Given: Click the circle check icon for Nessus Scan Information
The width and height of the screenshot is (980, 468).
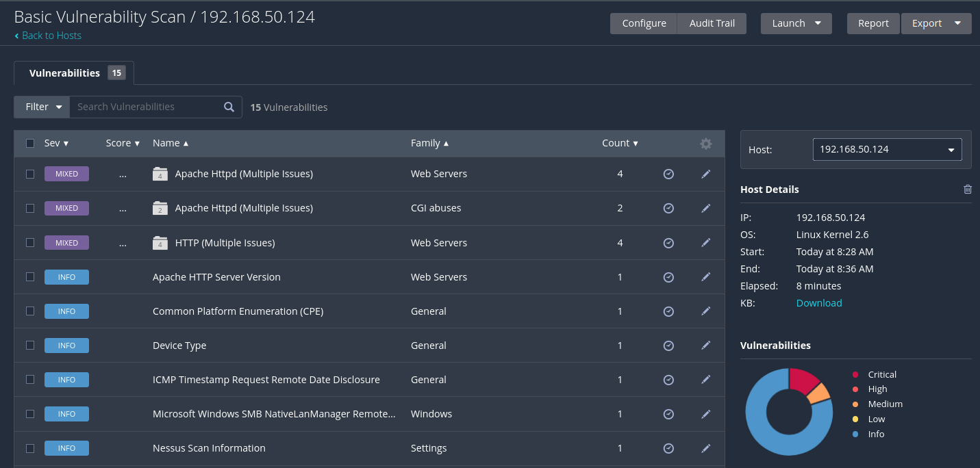Looking at the screenshot, I should point(669,448).
